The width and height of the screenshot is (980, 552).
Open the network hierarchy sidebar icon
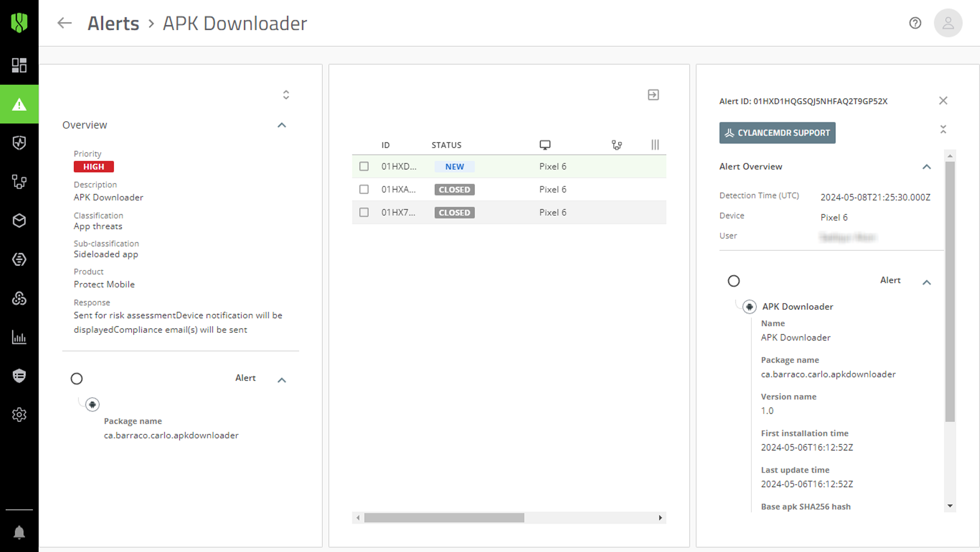(x=19, y=181)
